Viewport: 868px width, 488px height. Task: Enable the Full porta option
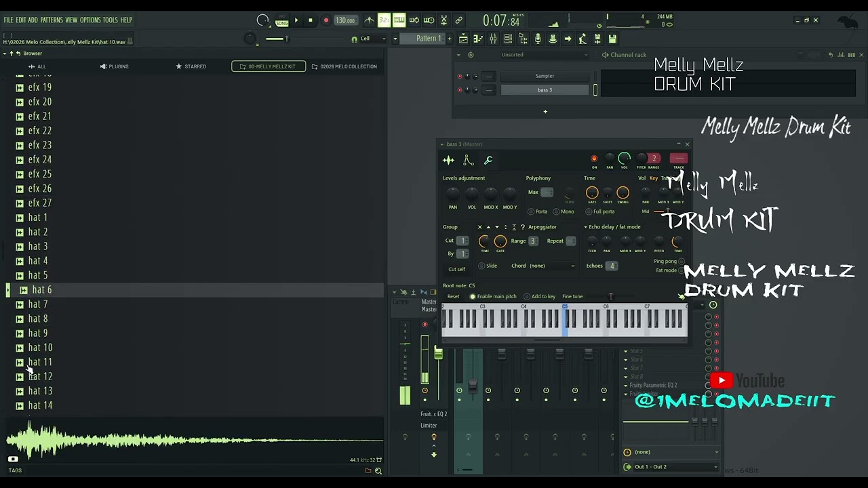click(x=599, y=211)
